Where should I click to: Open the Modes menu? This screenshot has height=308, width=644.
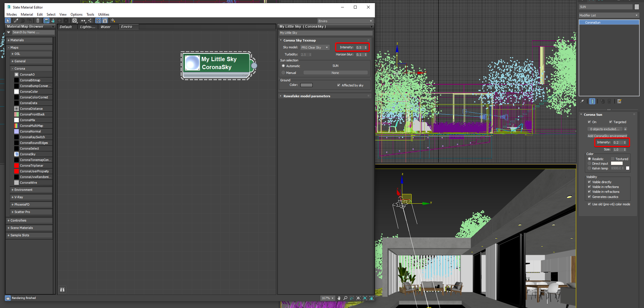[12, 15]
